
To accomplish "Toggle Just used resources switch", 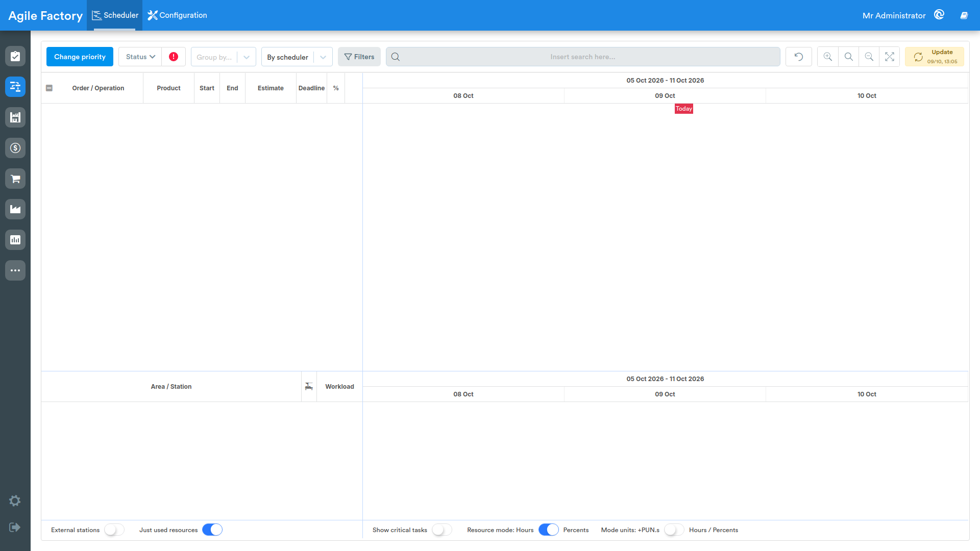I will tap(212, 530).
